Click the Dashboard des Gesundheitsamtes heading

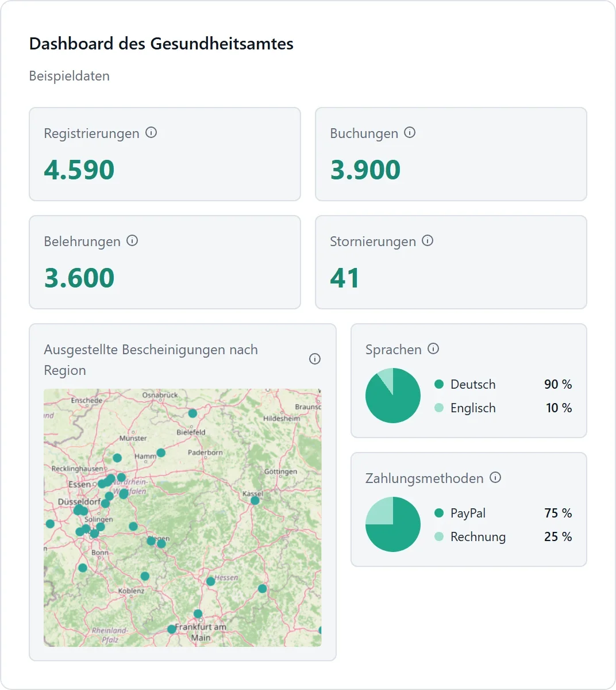[x=161, y=44]
